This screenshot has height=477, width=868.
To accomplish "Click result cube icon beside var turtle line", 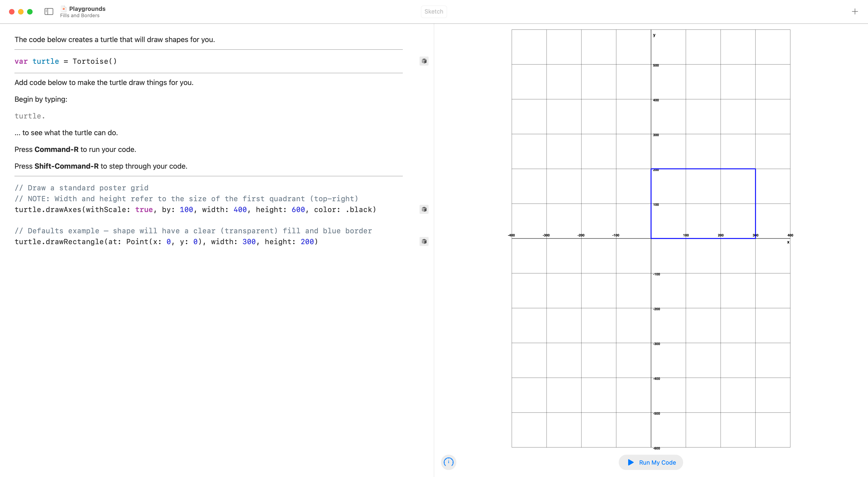I will click(424, 61).
